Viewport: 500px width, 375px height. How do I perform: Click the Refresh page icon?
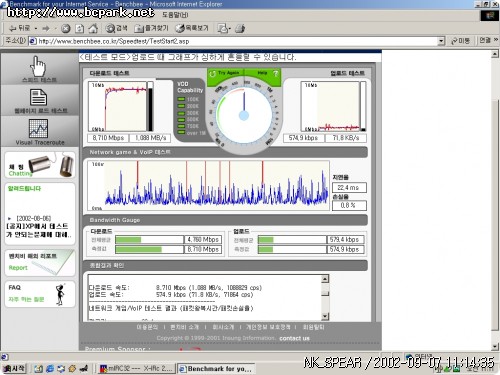(79, 29)
